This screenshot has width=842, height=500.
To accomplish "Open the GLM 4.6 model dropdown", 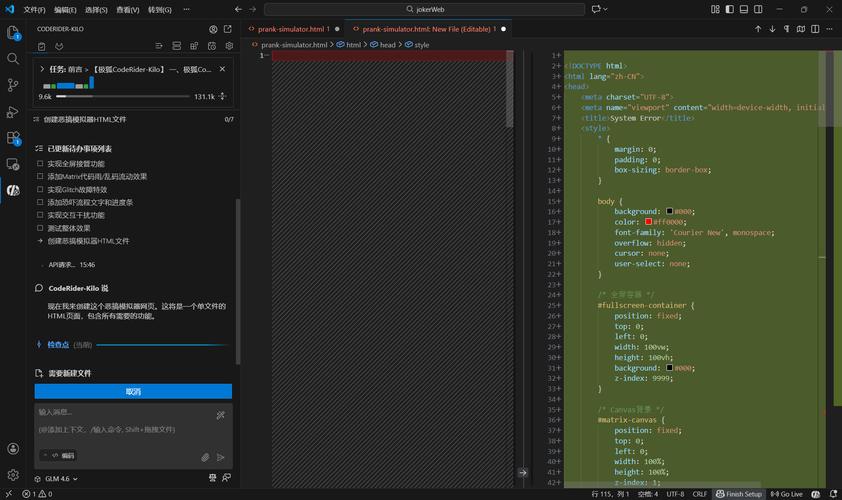I will point(57,479).
